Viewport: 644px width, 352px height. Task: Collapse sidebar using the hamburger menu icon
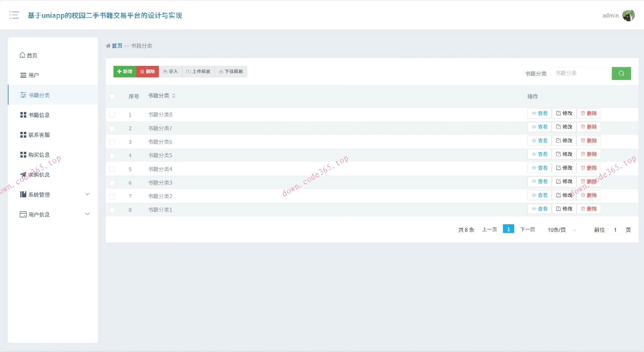(x=14, y=15)
